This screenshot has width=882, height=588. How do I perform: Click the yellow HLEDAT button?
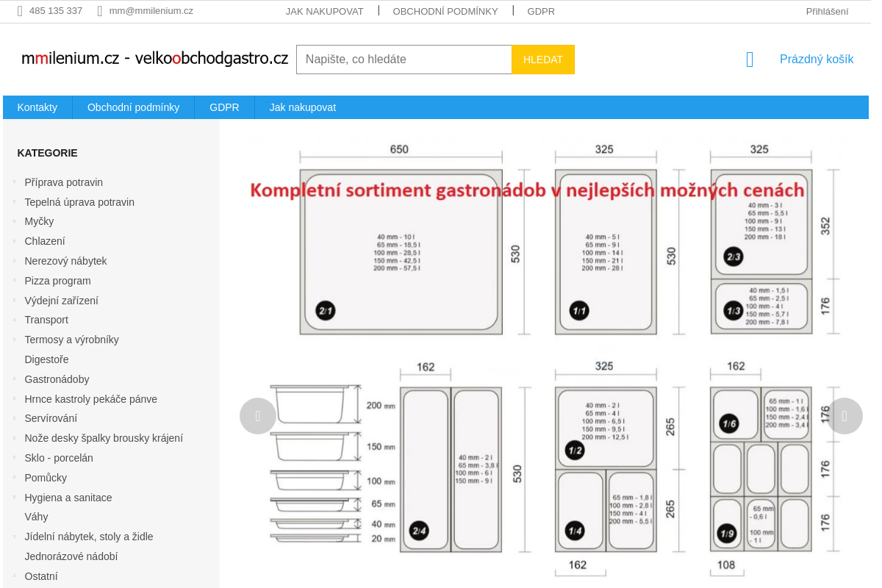click(x=543, y=60)
